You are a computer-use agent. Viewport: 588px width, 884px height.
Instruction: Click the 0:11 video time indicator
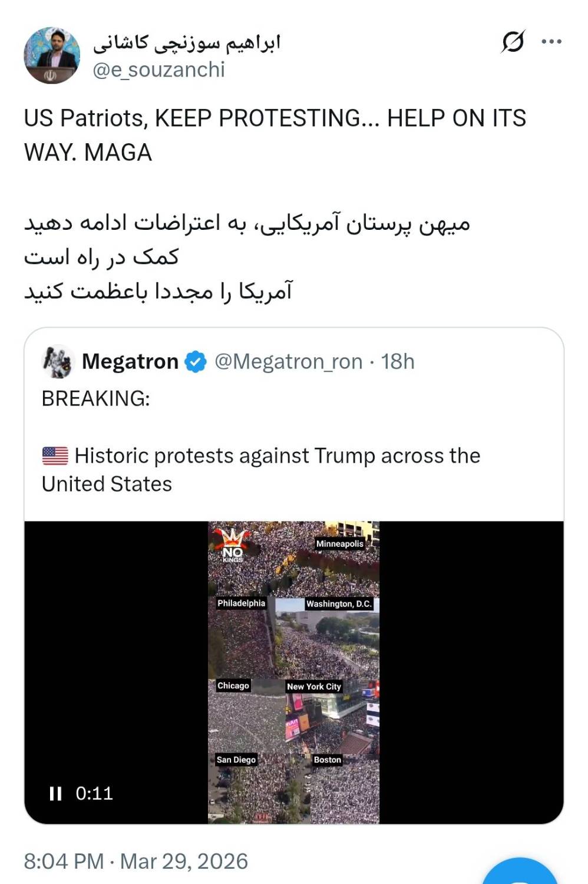(x=94, y=793)
